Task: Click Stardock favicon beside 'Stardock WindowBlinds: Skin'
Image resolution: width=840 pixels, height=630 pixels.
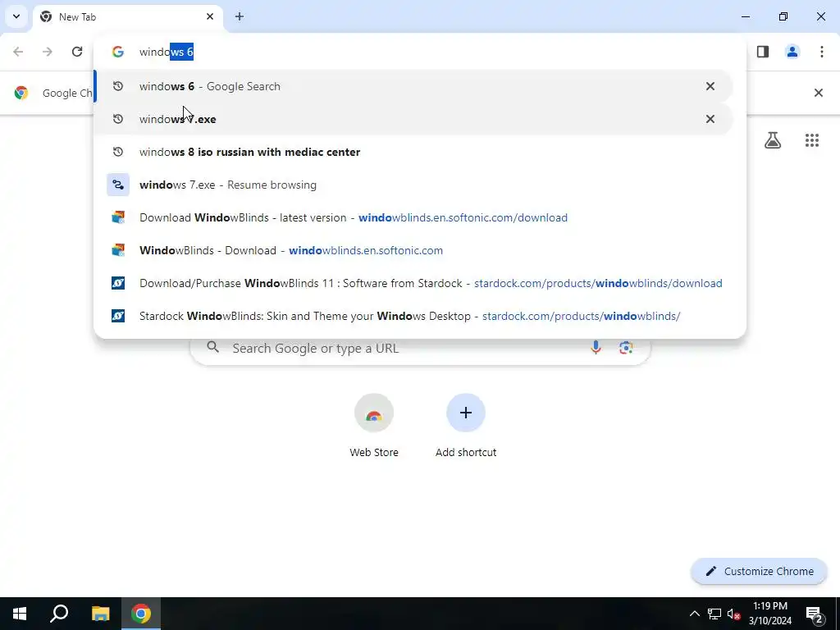Action: coord(118,316)
